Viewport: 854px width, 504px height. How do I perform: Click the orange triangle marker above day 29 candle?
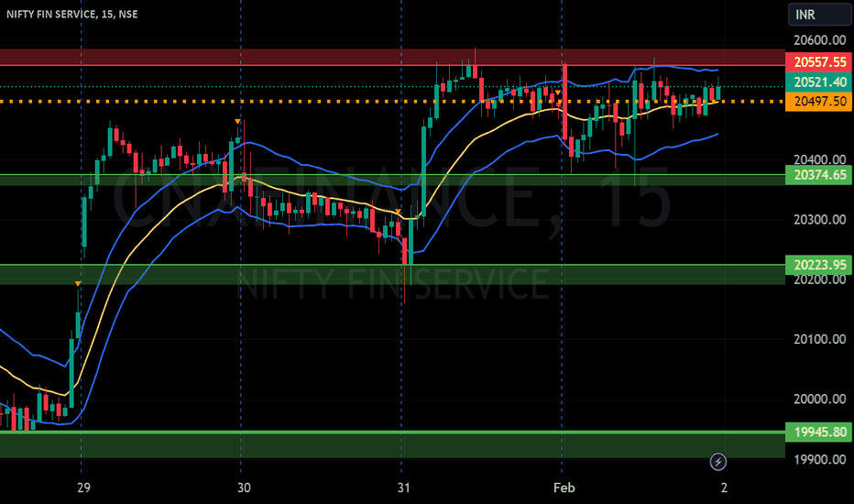click(x=78, y=284)
